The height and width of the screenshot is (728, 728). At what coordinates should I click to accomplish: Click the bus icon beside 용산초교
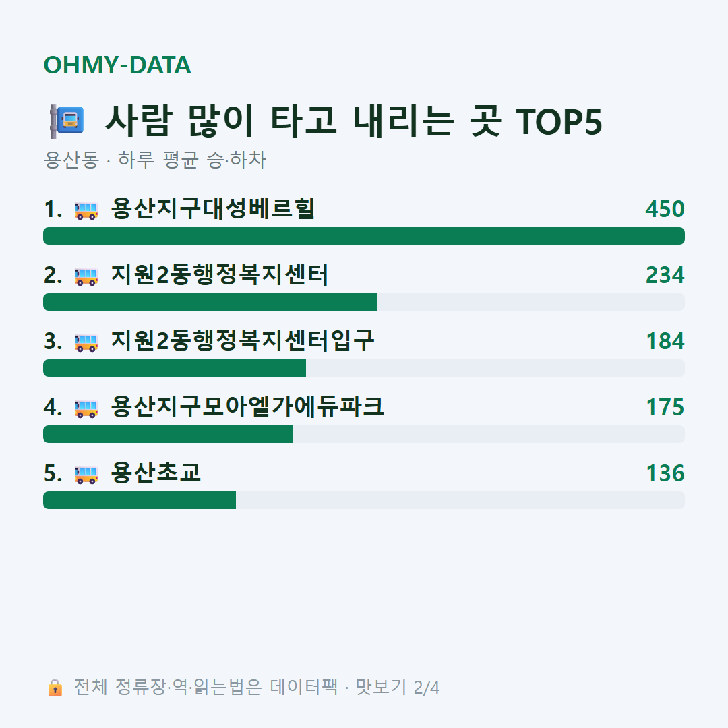(x=86, y=475)
